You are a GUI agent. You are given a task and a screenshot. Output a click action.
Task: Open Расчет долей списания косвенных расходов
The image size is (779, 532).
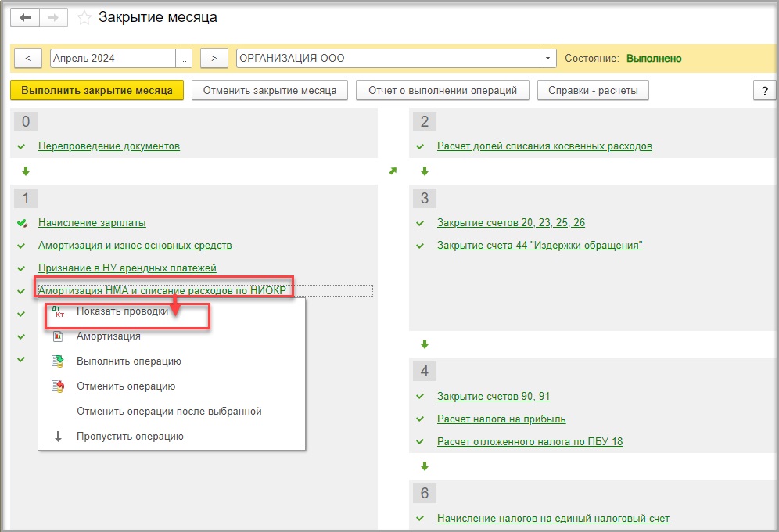click(x=544, y=146)
